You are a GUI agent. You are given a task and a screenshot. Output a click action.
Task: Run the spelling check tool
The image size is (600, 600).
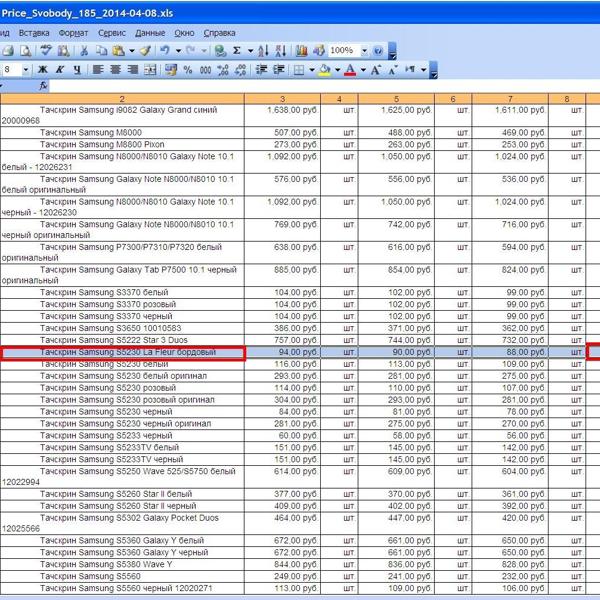pos(46,50)
